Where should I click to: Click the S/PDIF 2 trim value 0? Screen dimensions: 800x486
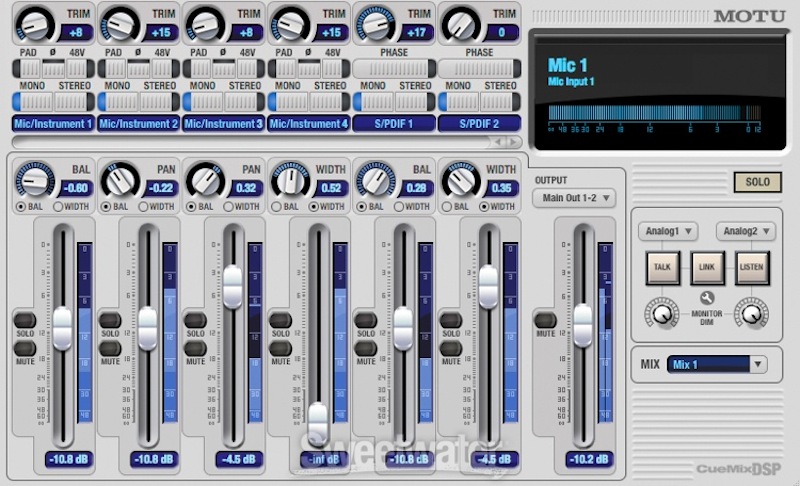point(502,33)
